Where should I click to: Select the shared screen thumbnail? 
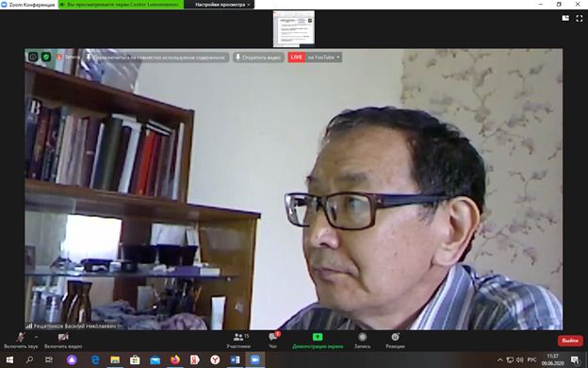pyautogui.click(x=294, y=29)
